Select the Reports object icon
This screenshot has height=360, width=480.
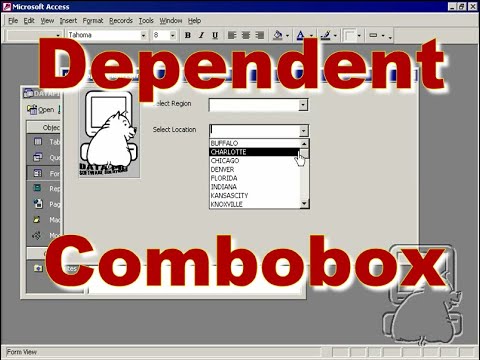[x=38, y=188]
